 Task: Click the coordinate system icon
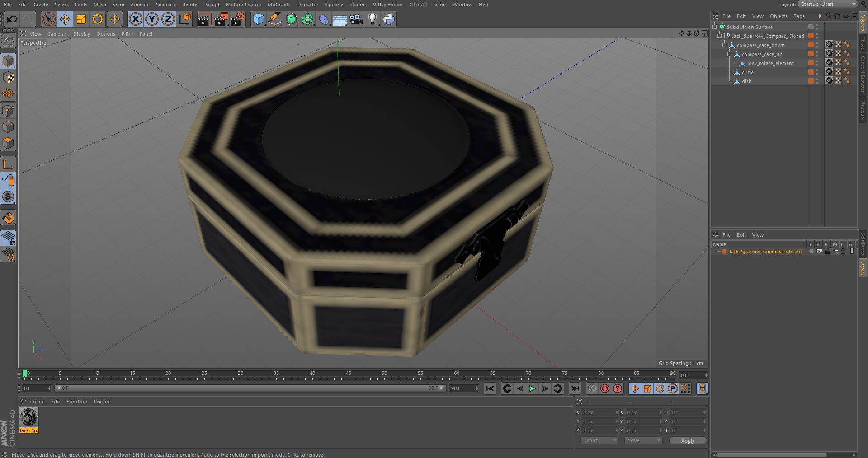click(x=185, y=19)
